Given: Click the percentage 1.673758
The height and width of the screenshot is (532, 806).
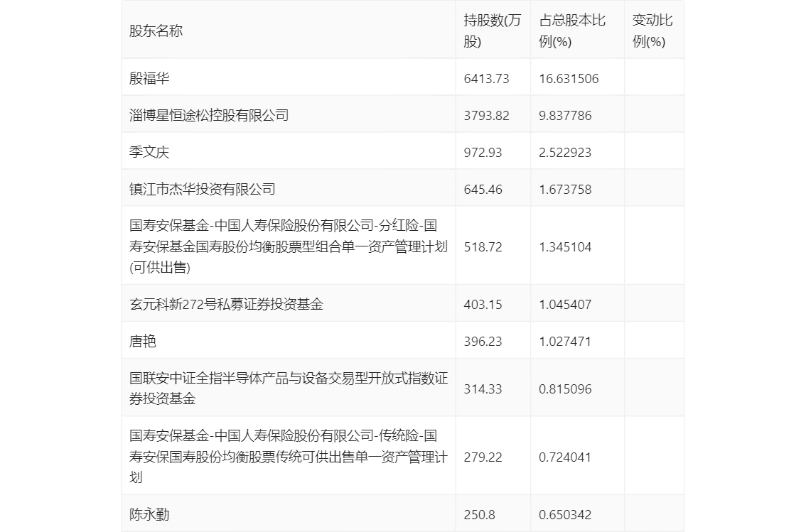Looking at the screenshot, I should click(x=565, y=190).
